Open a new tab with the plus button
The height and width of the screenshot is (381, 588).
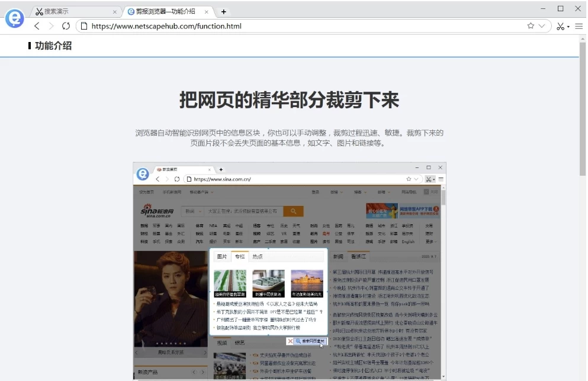223,11
